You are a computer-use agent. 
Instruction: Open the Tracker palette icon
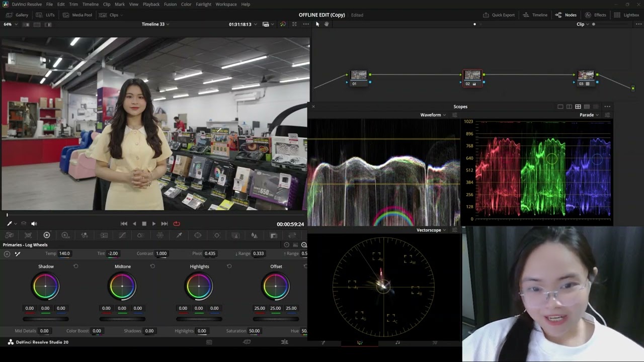click(217, 235)
